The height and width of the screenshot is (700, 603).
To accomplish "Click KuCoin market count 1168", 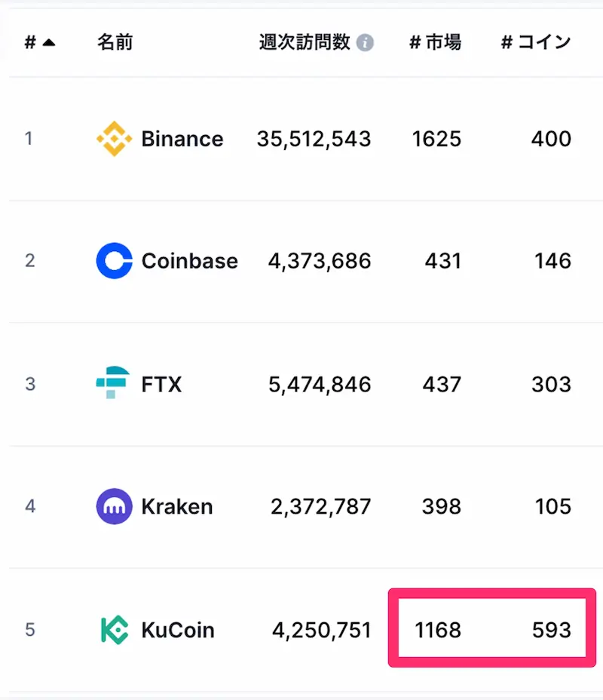I will (x=437, y=630).
